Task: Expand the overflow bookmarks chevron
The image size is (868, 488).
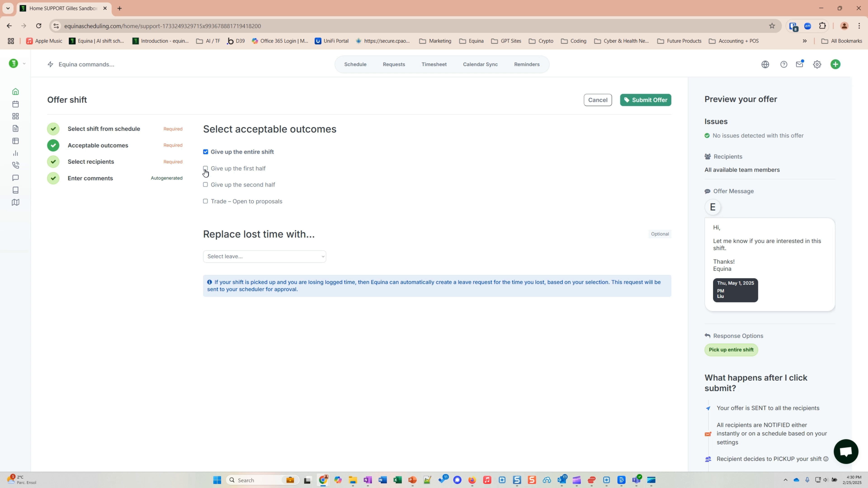Action: (x=805, y=41)
